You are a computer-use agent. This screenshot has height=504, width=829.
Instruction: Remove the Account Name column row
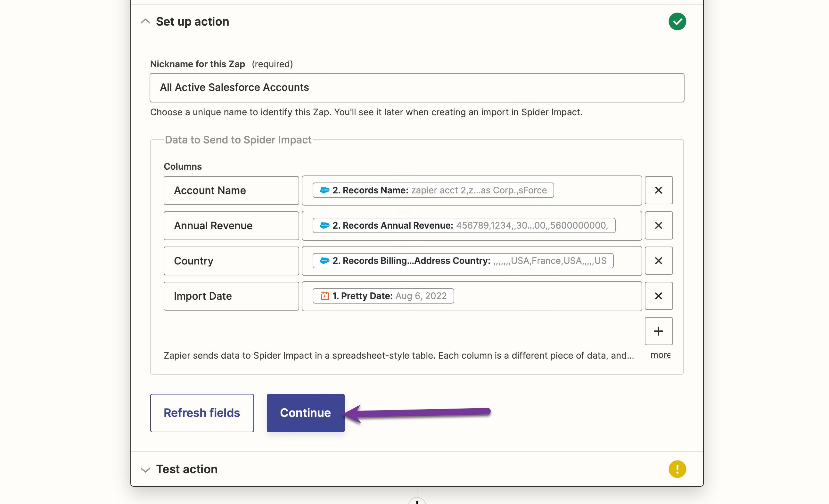tap(658, 190)
